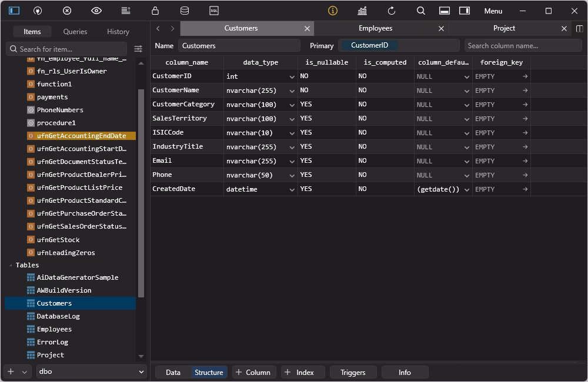Open data_type dropdown for CreatedDate
Viewport: 588px width, 382px height.
292,190
